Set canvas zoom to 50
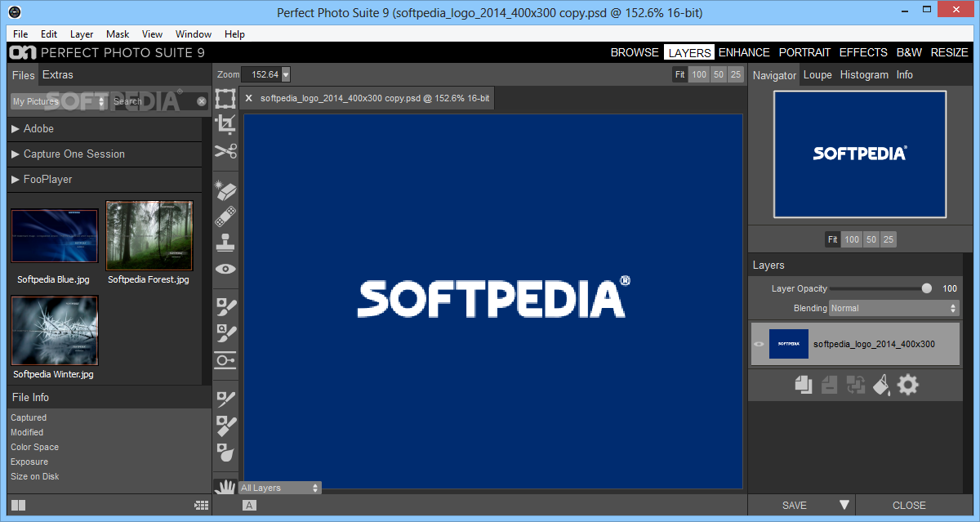The image size is (980, 522). coord(719,74)
